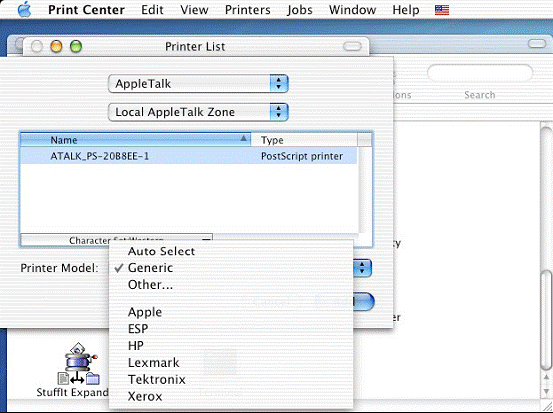Open the Edit menu
This screenshot has width=553, height=413.
(152, 10)
